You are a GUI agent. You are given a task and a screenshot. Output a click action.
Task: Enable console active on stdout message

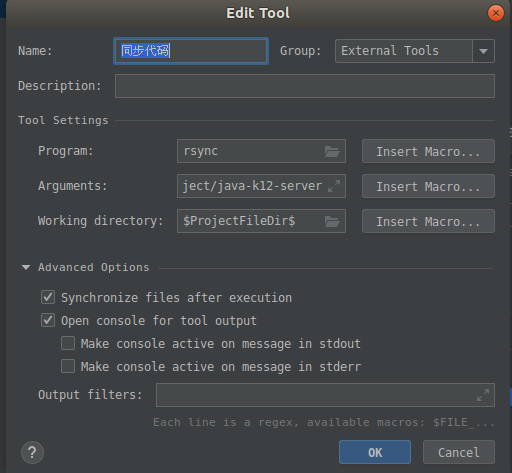[68, 343]
